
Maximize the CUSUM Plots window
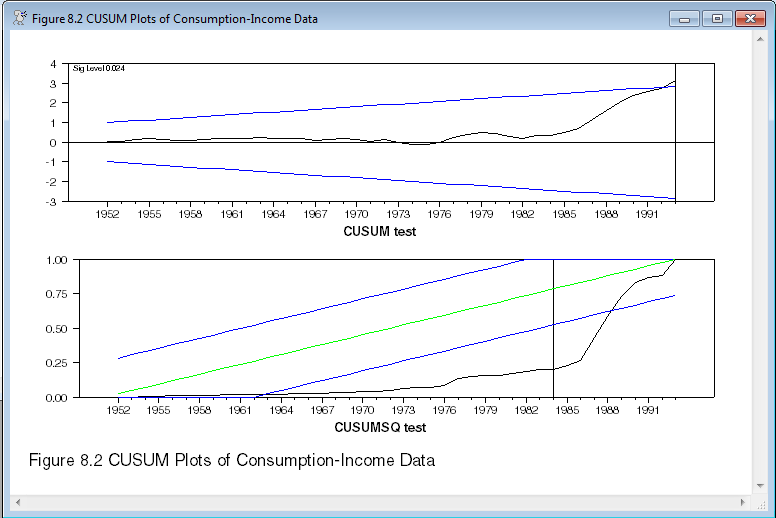click(716, 18)
